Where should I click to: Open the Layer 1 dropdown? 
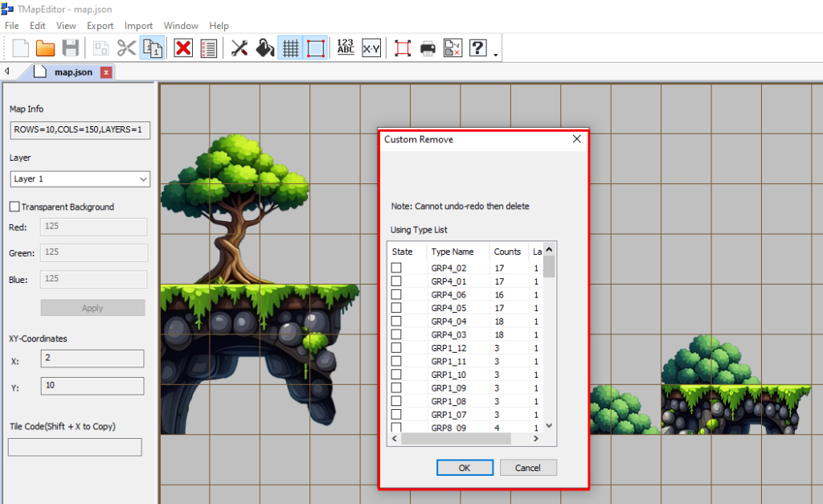coord(80,178)
